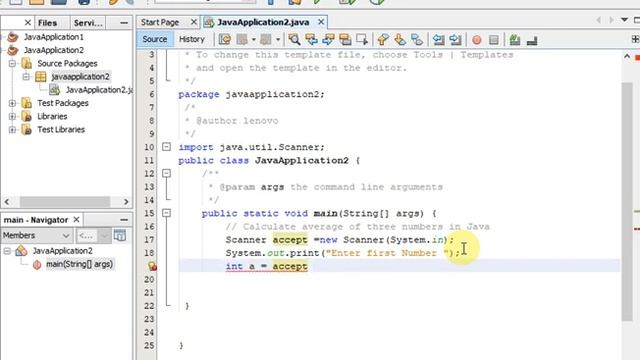
Task: Click the Uncomment code icon
Action: pyautogui.click(x=532, y=40)
